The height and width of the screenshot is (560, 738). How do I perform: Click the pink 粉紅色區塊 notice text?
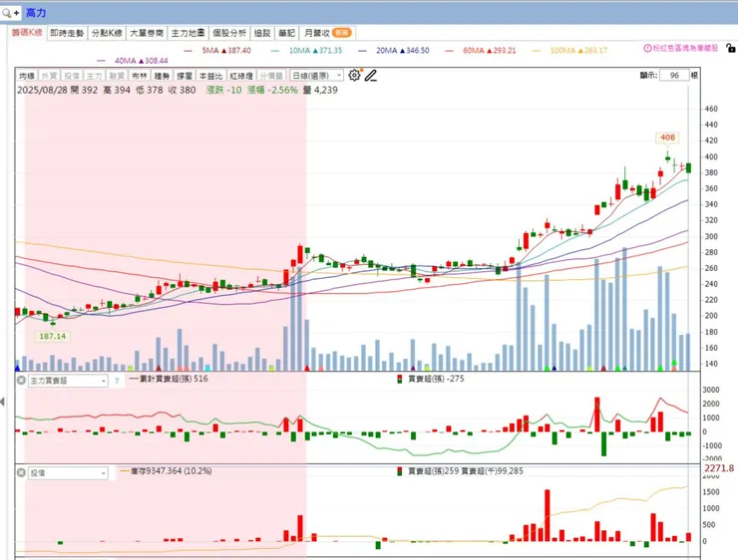tap(685, 49)
